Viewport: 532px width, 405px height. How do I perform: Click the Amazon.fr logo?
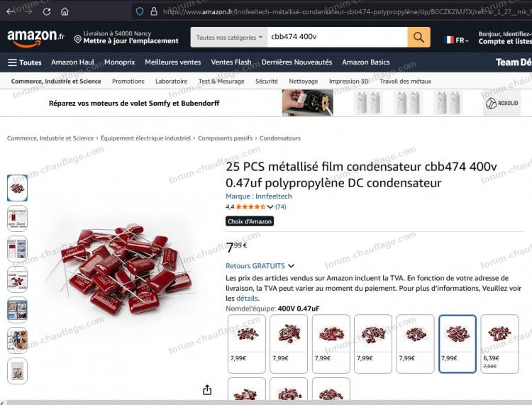(35, 38)
